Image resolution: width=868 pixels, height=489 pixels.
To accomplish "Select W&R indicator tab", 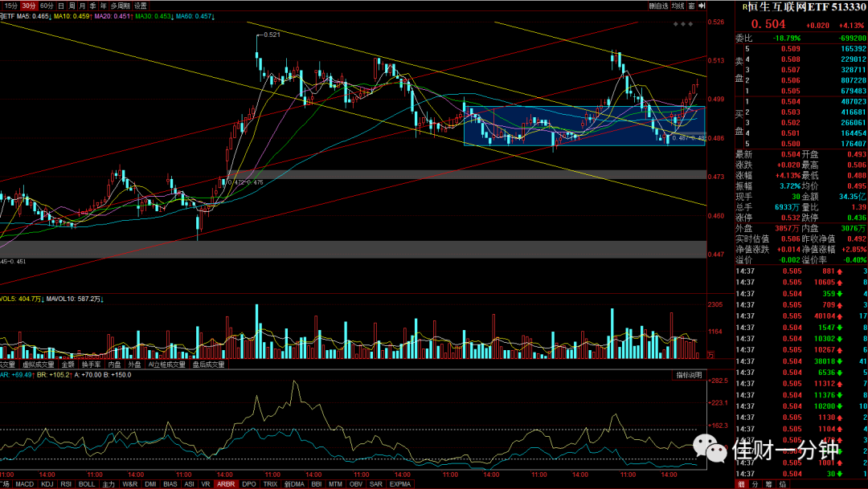I will coord(130,484).
